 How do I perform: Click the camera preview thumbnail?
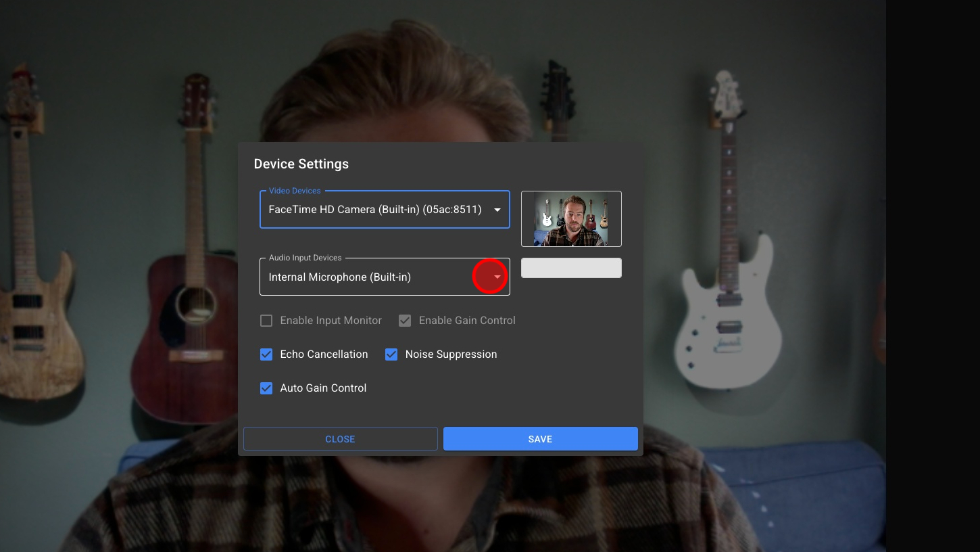[571, 218]
